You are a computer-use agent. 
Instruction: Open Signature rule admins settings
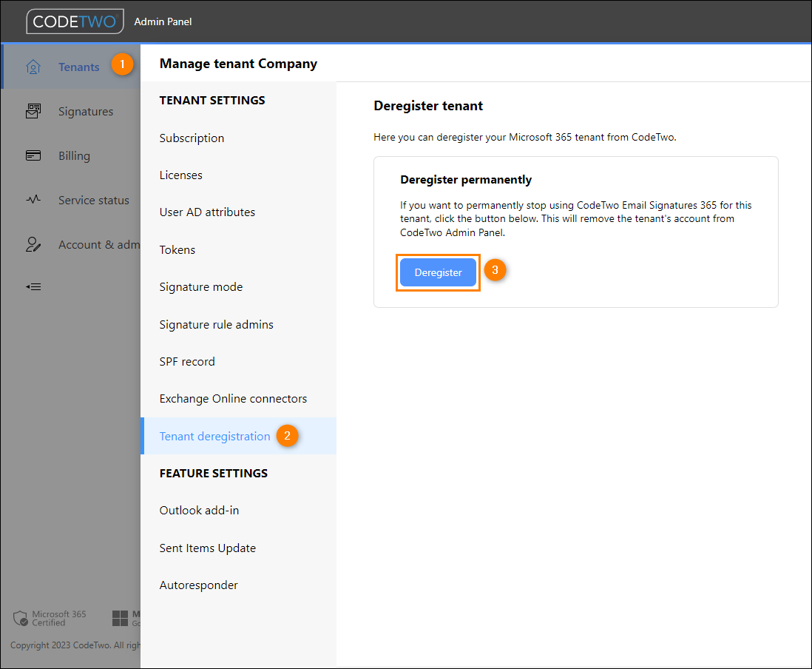click(x=238, y=324)
